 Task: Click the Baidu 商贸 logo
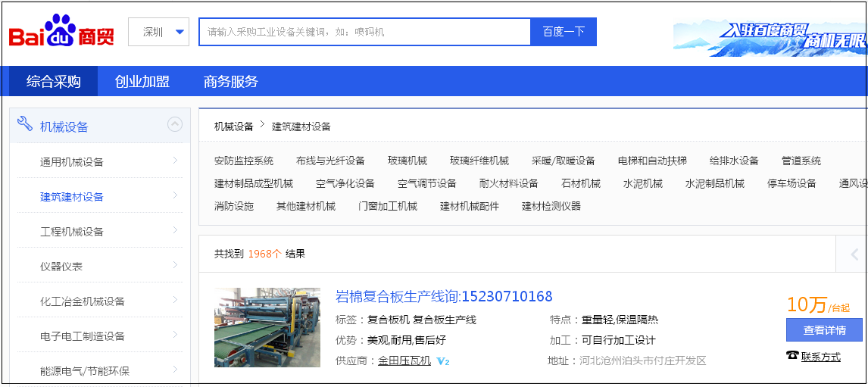tap(61, 33)
